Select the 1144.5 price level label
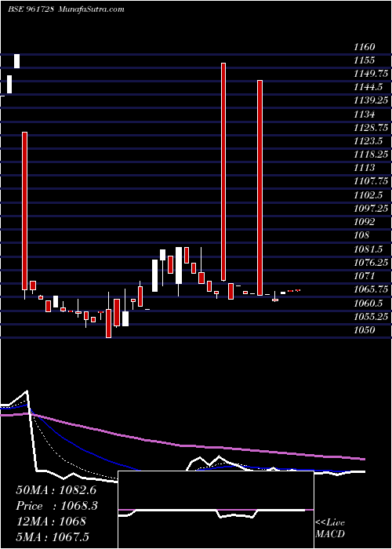This screenshot has width=392, height=549. [368, 87]
